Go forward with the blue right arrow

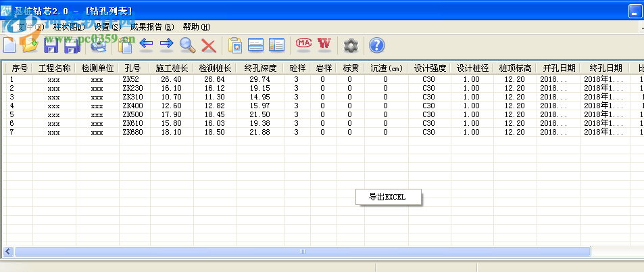tap(166, 43)
